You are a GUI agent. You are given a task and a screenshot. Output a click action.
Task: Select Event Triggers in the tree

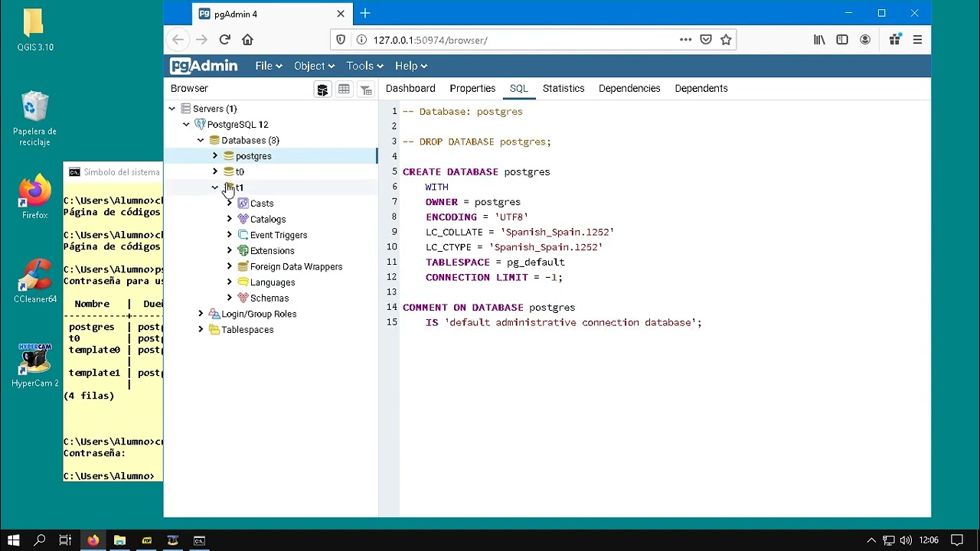point(279,235)
